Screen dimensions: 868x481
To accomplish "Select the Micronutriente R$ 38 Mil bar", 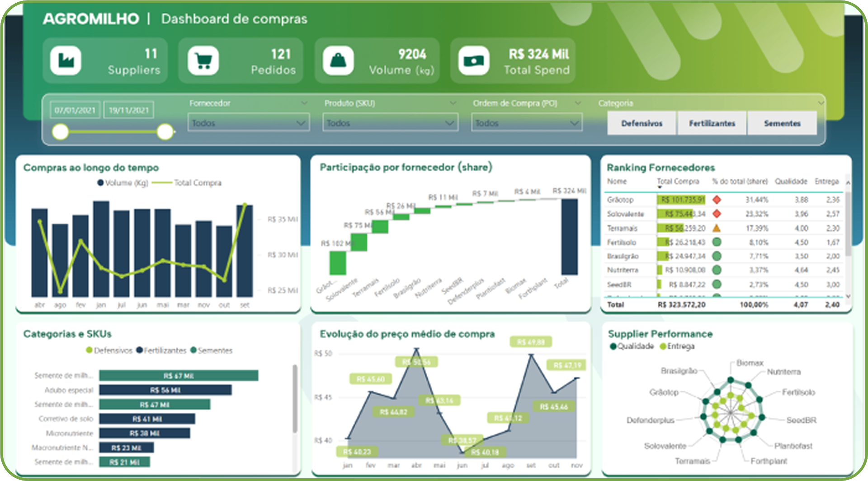I will click(145, 434).
